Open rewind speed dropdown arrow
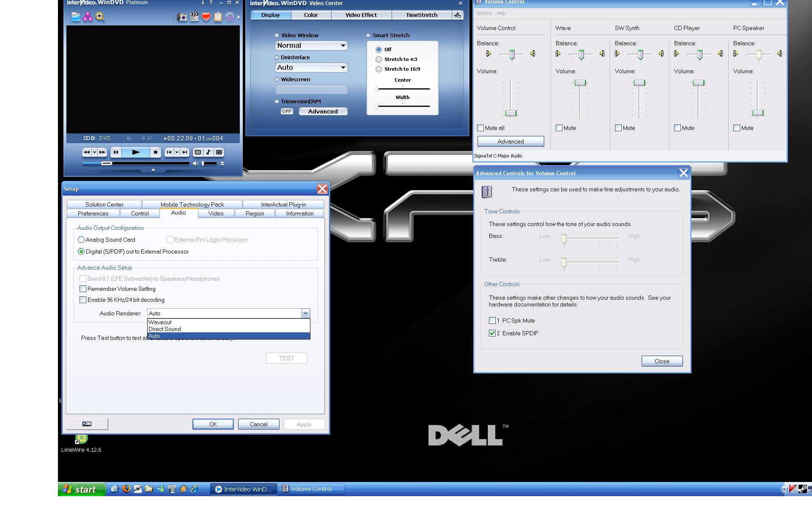The height and width of the screenshot is (508, 812). point(94,152)
